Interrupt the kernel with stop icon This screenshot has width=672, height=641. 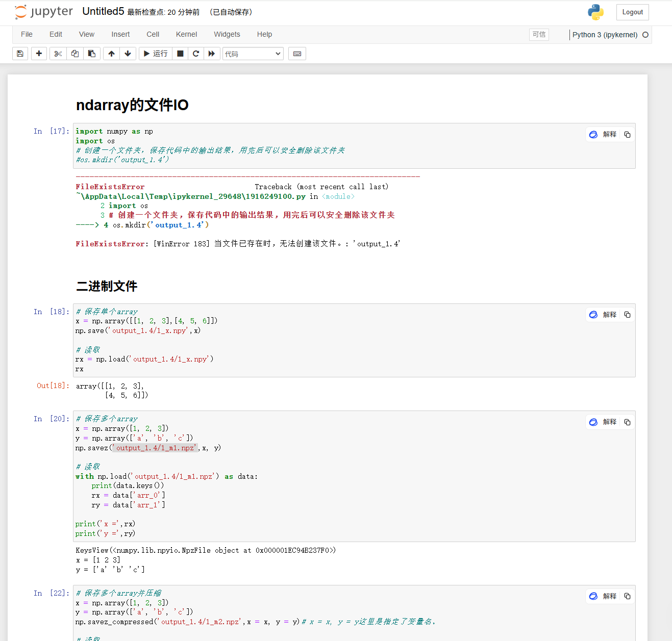pyautogui.click(x=180, y=53)
